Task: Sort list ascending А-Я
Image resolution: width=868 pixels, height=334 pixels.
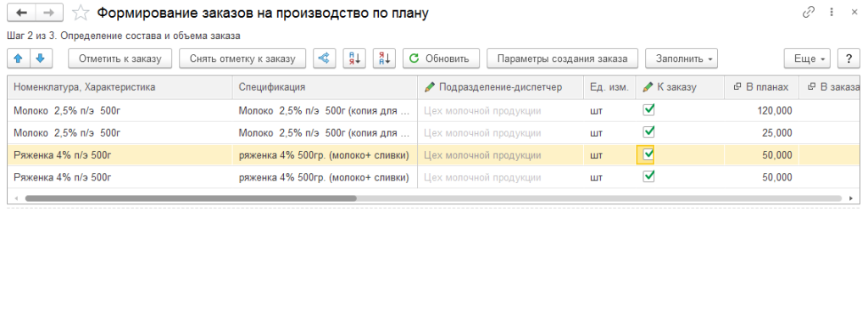Action: [354, 58]
